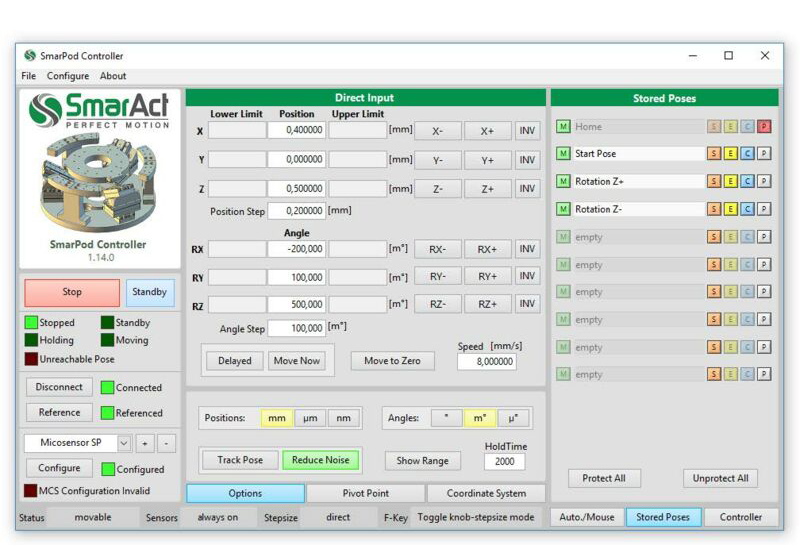The height and width of the screenshot is (545, 800).
Task: Click the HoldTime input field
Action: click(x=504, y=461)
